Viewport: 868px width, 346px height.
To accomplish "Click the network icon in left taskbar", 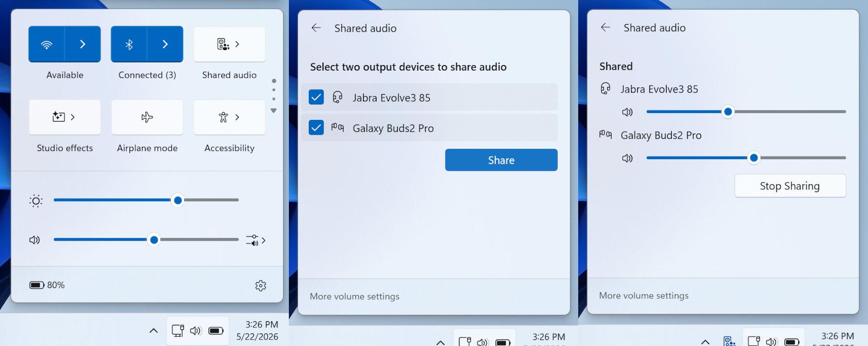I will pyautogui.click(x=178, y=331).
